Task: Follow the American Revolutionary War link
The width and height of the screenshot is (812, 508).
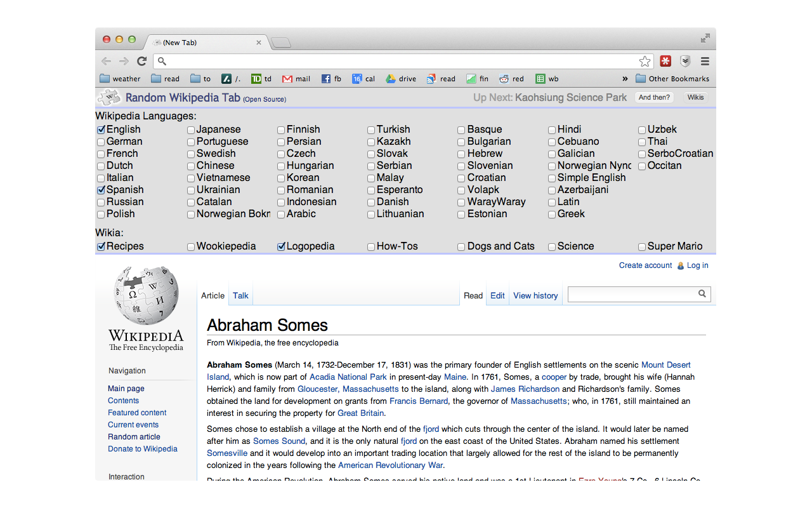Action: tap(390, 465)
